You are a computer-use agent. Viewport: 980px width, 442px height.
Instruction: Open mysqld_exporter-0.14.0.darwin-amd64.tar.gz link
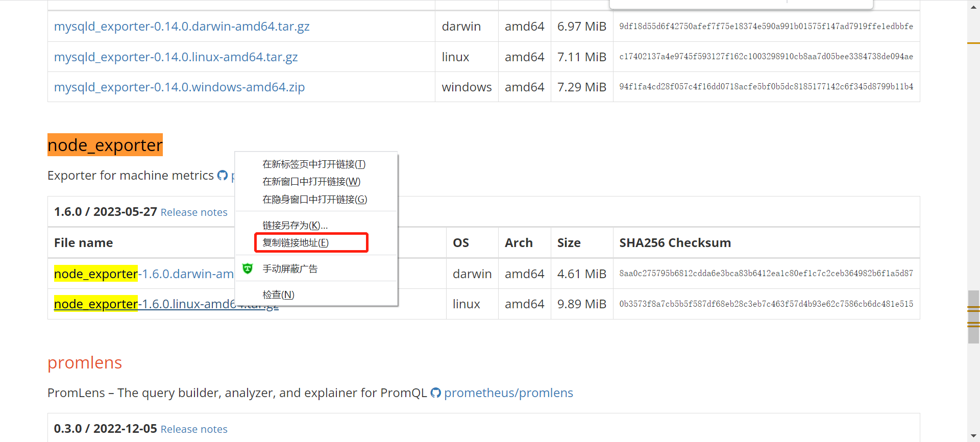182,27
